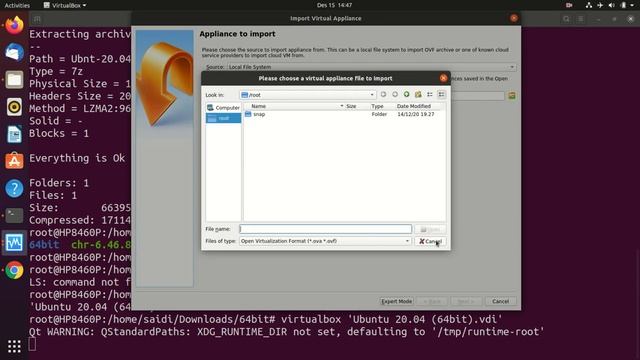
Task: Cancel the Import Virtual Appliance wizard
Action: point(500,301)
